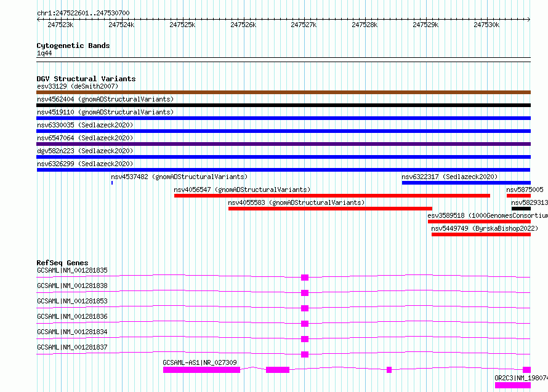
Task: Click the nsv5449749 (ByrskaBishop2022) label
Action: point(485,228)
